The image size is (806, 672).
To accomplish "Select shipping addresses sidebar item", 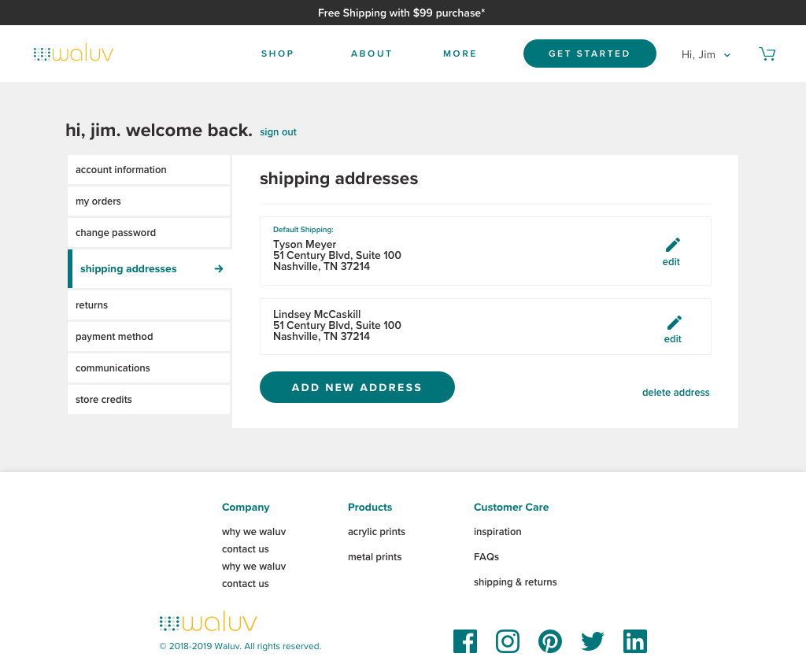I will [150, 268].
